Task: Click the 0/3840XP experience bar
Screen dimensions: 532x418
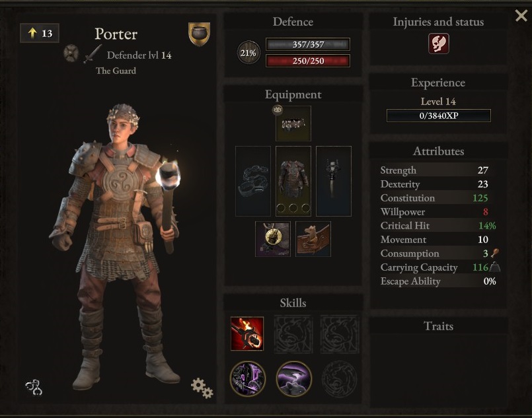Action: (x=439, y=116)
